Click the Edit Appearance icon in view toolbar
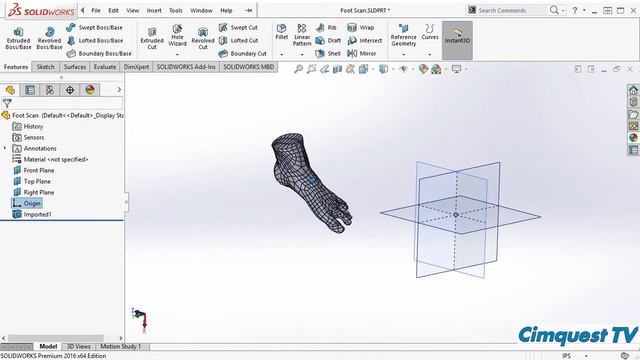The height and width of the screenshot is (360, 640). [x=423, y=69]
